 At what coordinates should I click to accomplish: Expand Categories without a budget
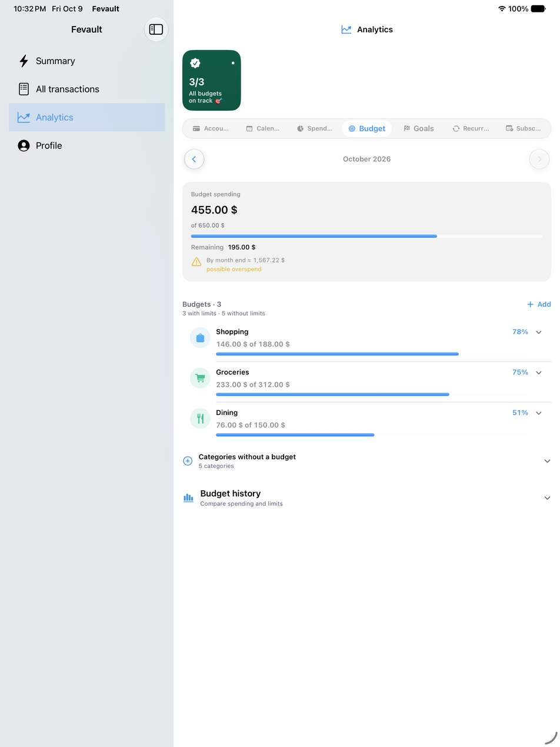tap(547, 462)
